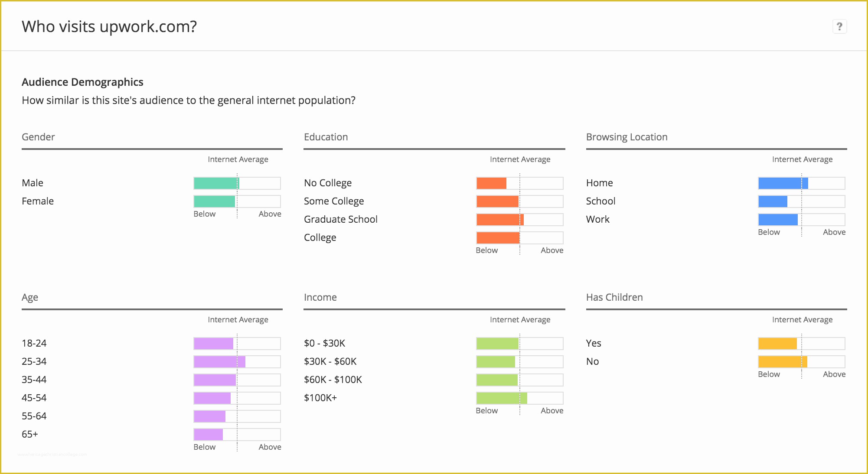The width and height of the screenshot is (868, 474).
Task: Click the '65+' age label
Action: tap(30, 434)
